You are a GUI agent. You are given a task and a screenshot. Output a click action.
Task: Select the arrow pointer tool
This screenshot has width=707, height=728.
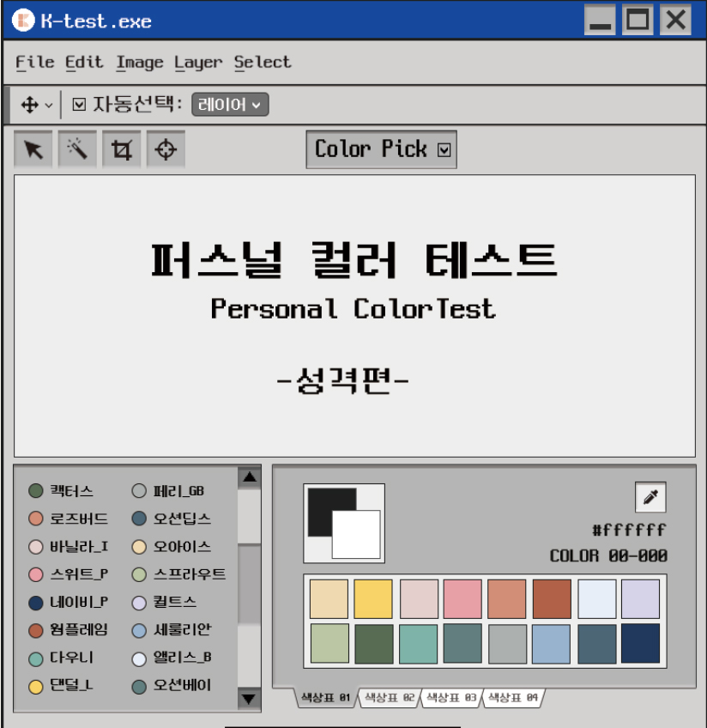pyautogui.click(x=33, y=149)
